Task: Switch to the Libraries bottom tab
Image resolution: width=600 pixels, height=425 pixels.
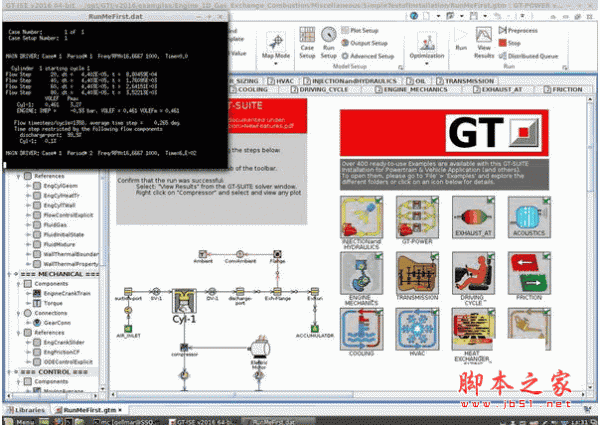Action: click(26, 410)
